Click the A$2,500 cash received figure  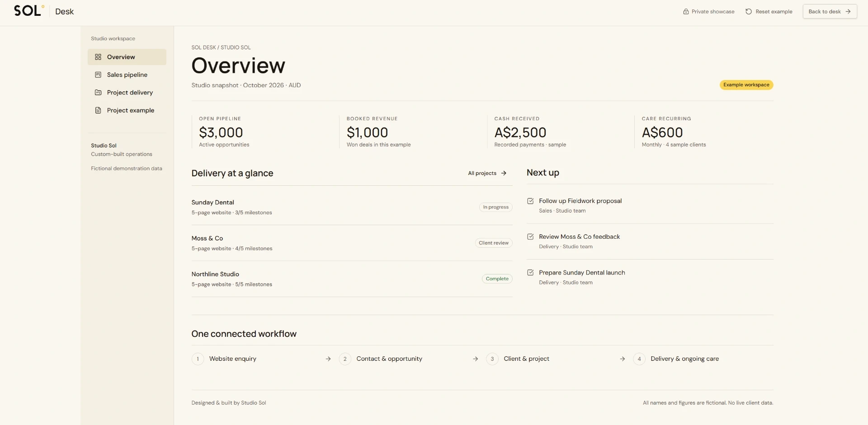point(520,132)
